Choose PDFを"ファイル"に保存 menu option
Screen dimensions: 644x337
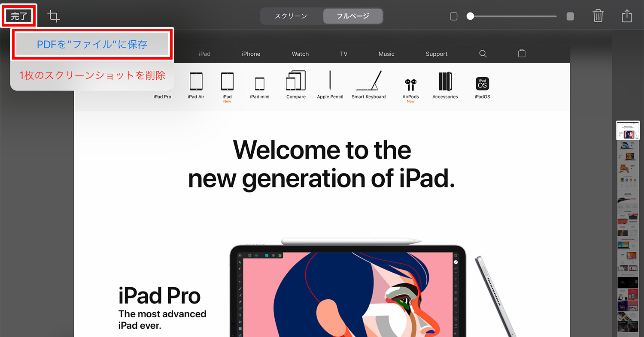pyautogui.click(x=92, y=44)
